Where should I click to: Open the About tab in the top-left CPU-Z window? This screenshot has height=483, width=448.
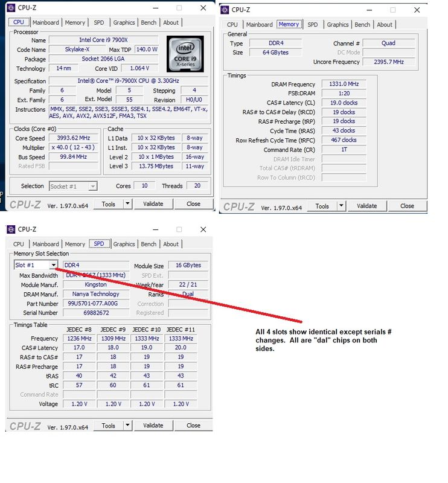171,22
